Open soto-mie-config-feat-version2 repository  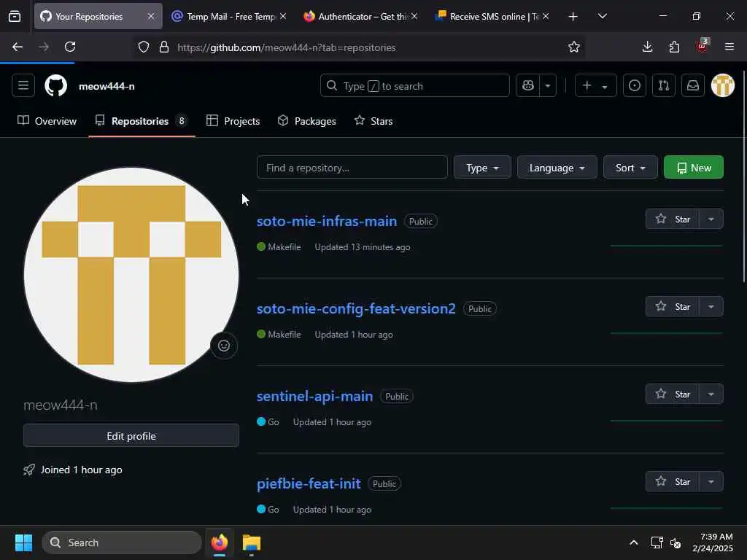click(x=356, y=308)
